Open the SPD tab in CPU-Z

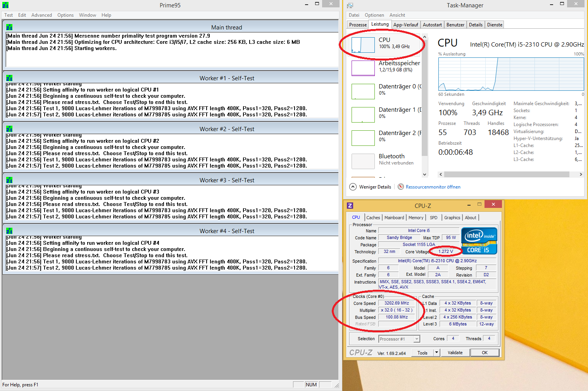[x=434, y=218]
